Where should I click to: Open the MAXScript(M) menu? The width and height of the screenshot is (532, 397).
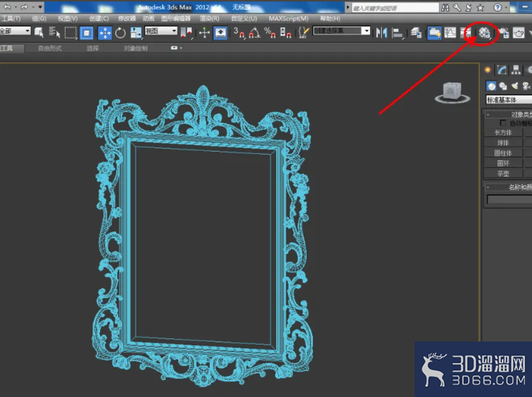tap(289, 19)
